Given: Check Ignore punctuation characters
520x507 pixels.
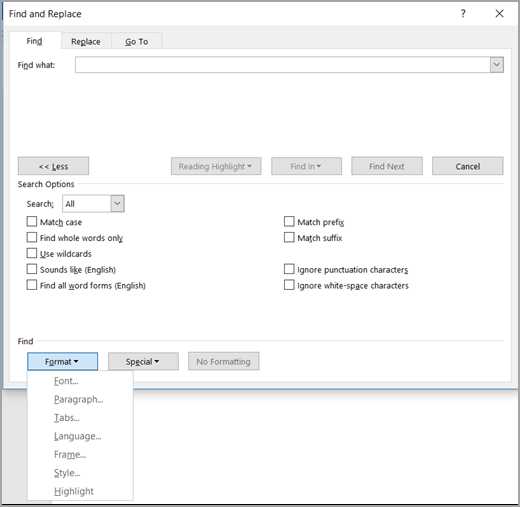Looking at the screenshot, I should click(289, 269).
